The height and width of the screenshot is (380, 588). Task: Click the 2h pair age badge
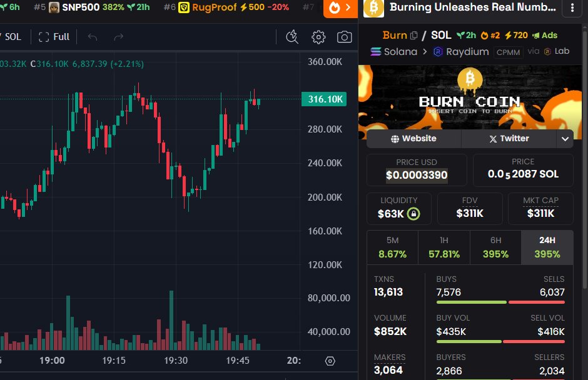coord(466,35)
